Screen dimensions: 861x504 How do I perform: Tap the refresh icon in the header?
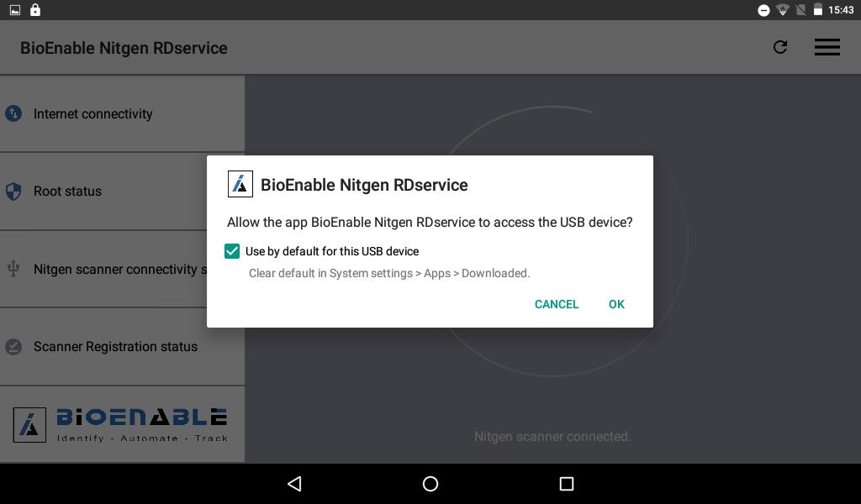(779, 47)
